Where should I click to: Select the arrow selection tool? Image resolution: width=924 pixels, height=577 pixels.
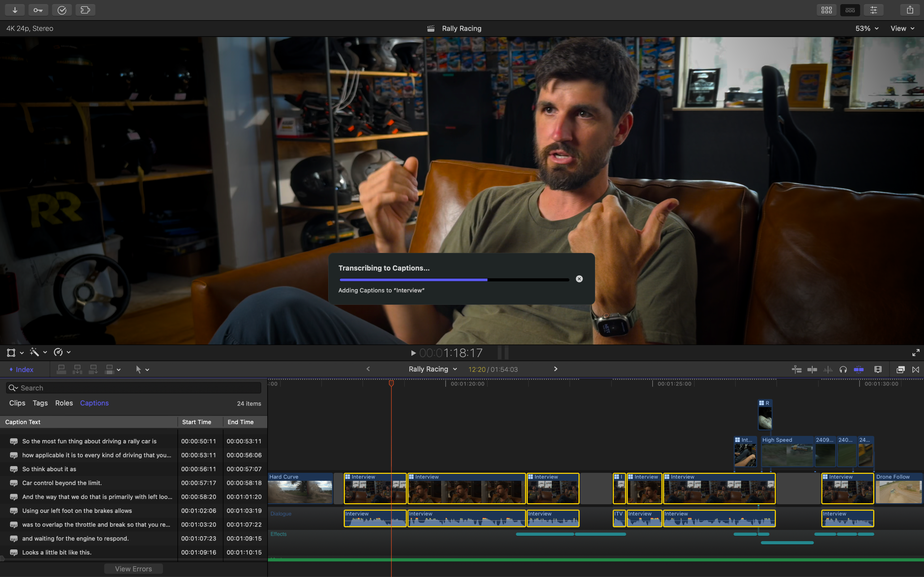tap(139, 369)
